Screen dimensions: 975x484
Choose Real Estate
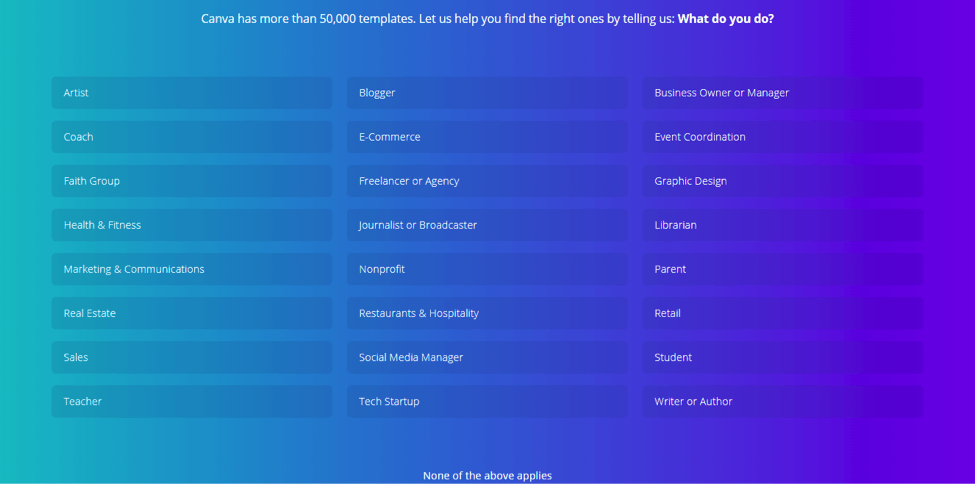192,314
